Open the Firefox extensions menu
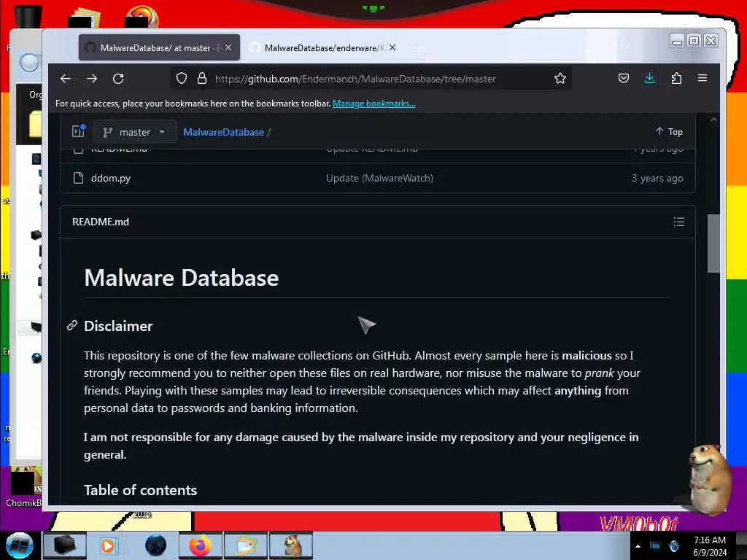The width and height of the screenshot is (747, 560). point(676,79)
